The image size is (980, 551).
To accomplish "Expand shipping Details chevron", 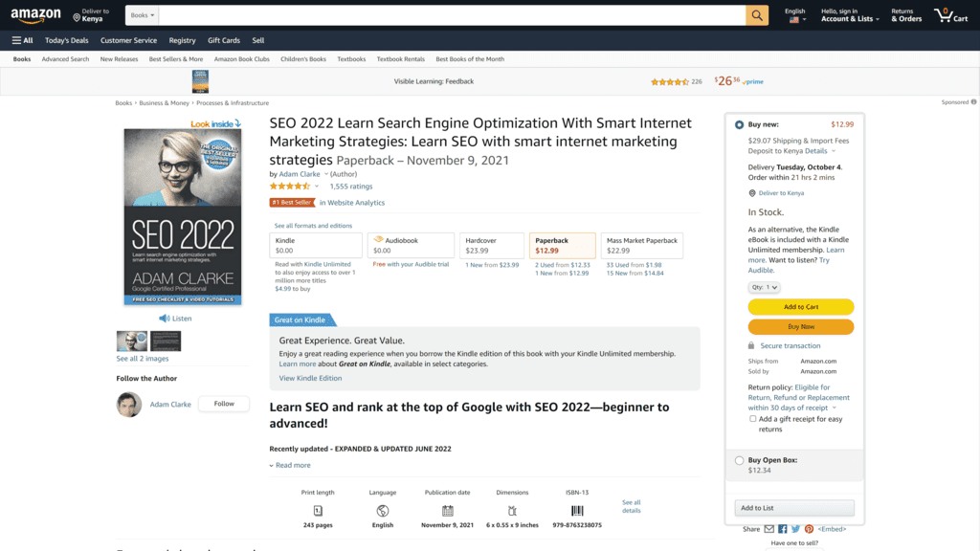I will pyautogui.click(x=834, y=151).
